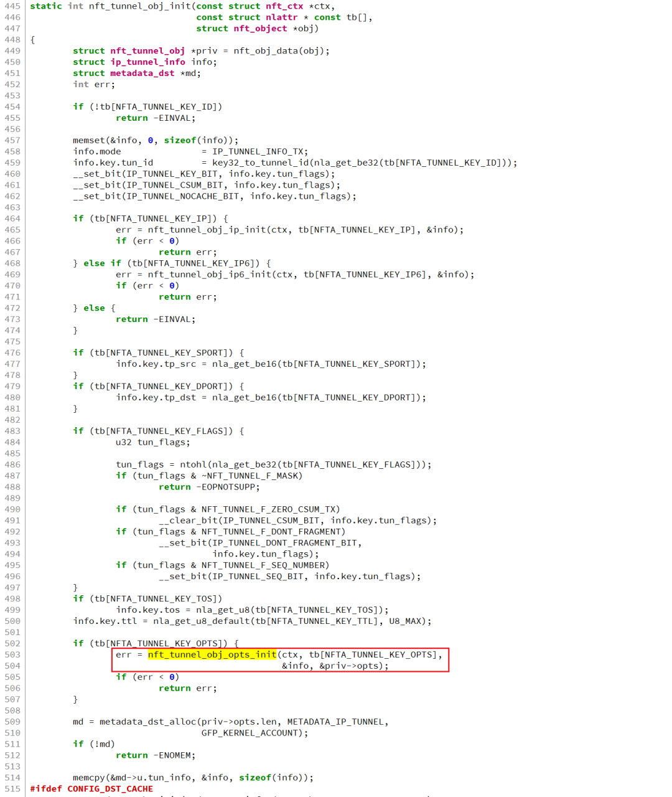Click the highlighted nft_tunnel_obj_opts_init call
Screen dimensions: 672x797
tap(212, 654)
